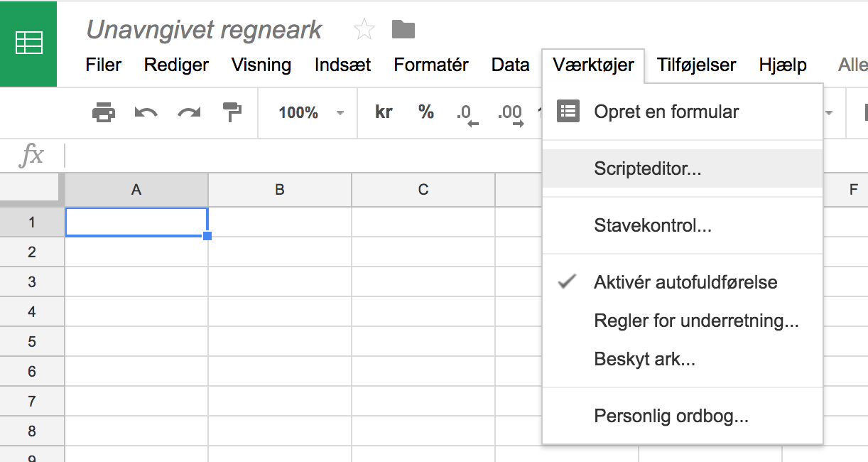
Task: Undo the last action
Action: [146, 112]
